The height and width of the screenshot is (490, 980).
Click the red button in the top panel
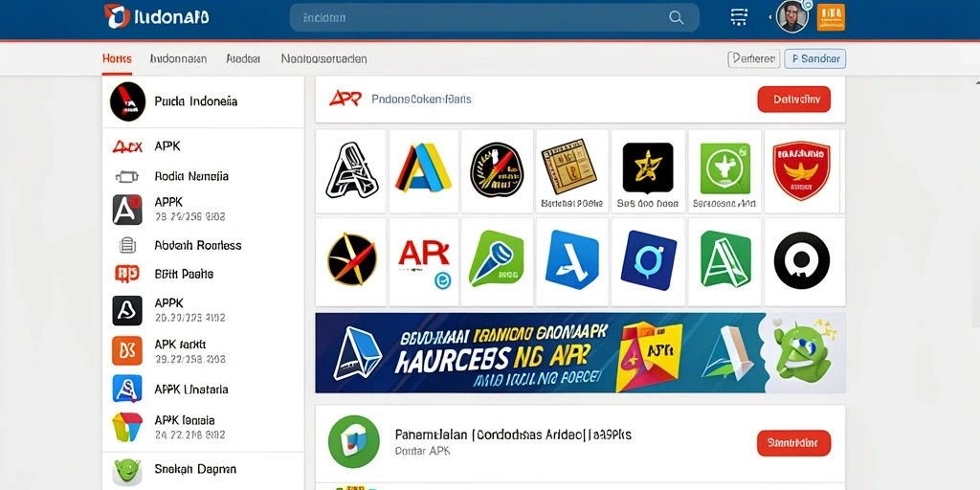tap(793, 100)
